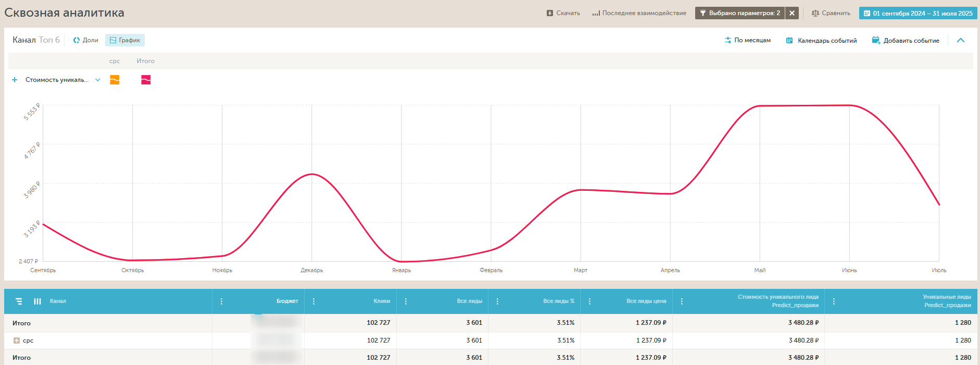Open the Клики column three-dot menu
The image size is (980, 365).
click(x=313, y=301)
